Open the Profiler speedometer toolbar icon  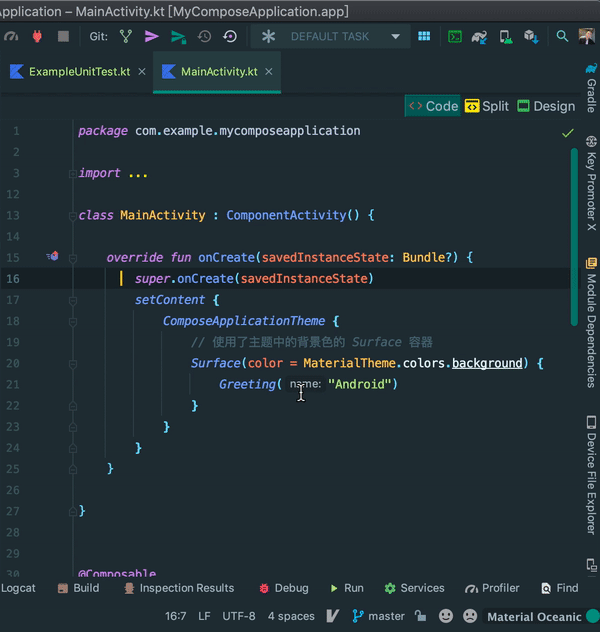[11, 37]
